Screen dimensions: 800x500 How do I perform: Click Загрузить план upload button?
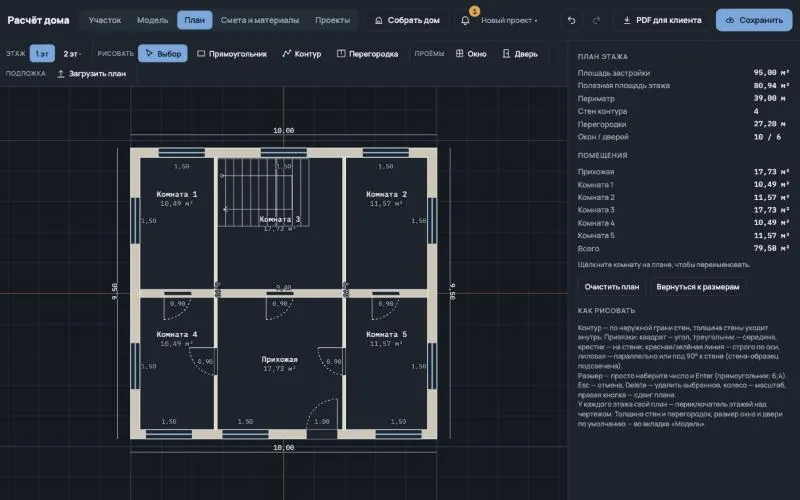tap(91, 73)
